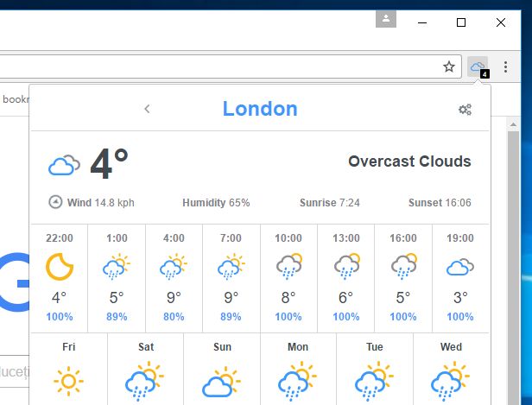The image size is (532, 405).
Task: Click the page vertical scrollbar
Action: coord(513,259)
